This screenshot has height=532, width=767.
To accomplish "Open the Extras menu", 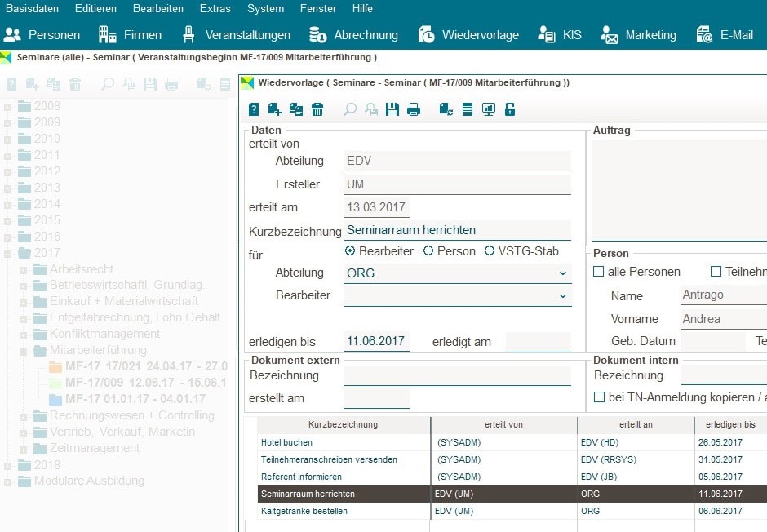I will pyautogui.click(x=215, y=8).
